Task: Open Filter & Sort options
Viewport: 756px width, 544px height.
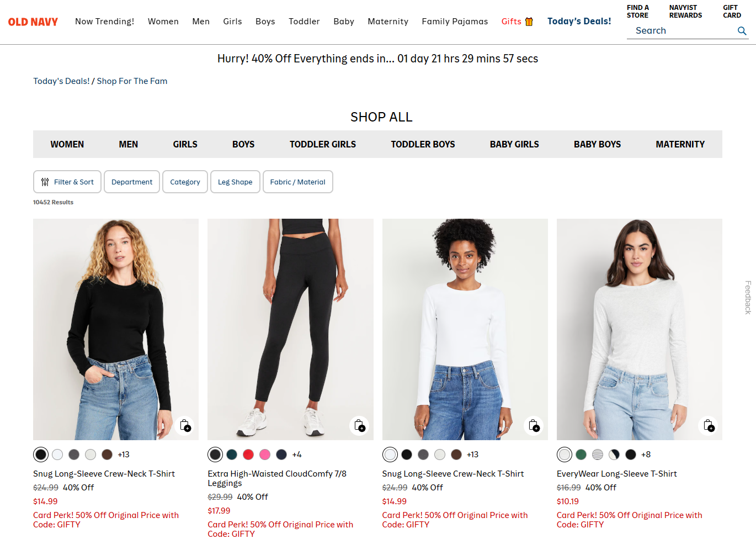Action: [x=67, y=182]
